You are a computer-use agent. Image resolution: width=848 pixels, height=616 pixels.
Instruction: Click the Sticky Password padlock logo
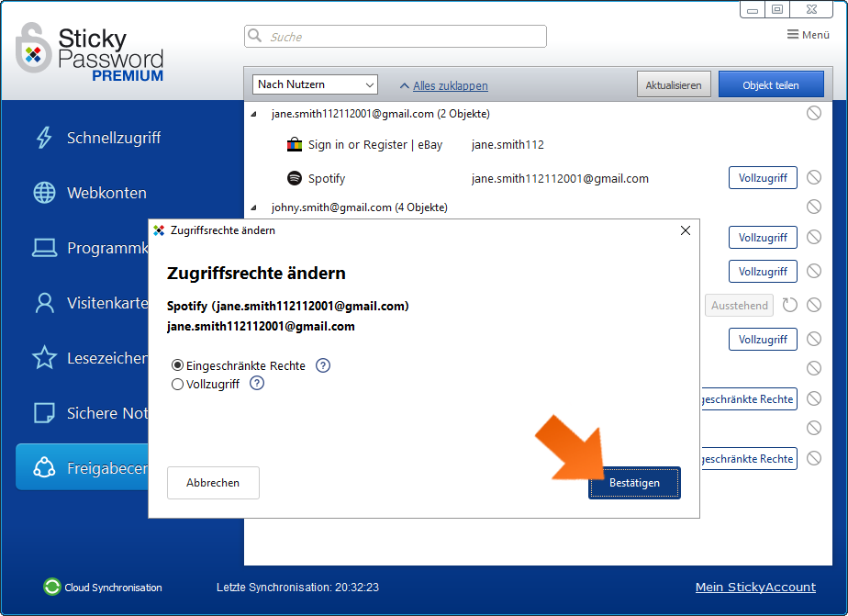(x=33, y=48)
